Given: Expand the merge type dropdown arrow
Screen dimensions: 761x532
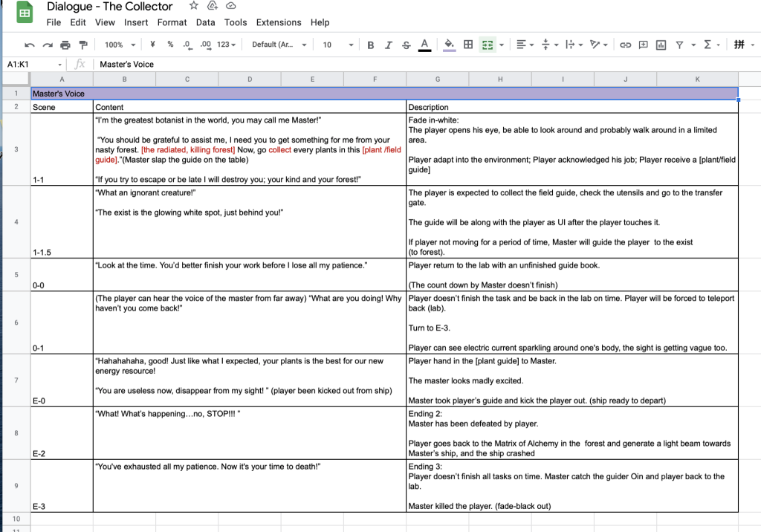Looking at the screenshot, I should 502,45.
